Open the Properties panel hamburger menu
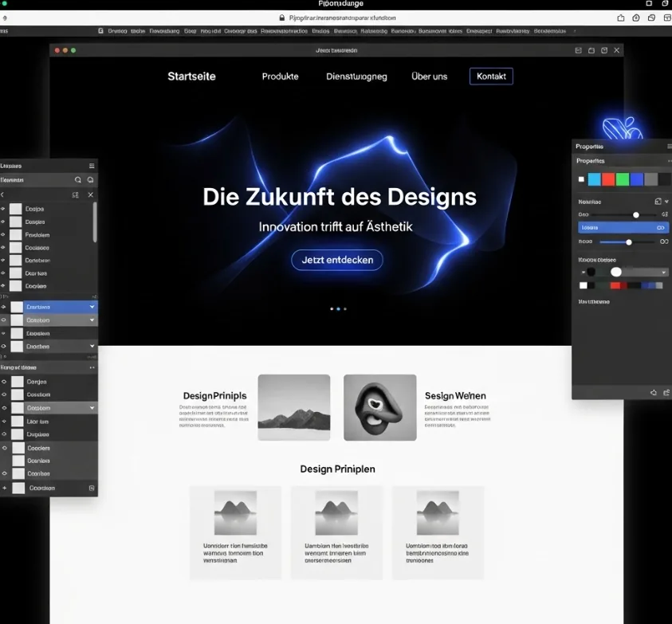The height and width of the screenshot is (624, 672). coord(668,147)
